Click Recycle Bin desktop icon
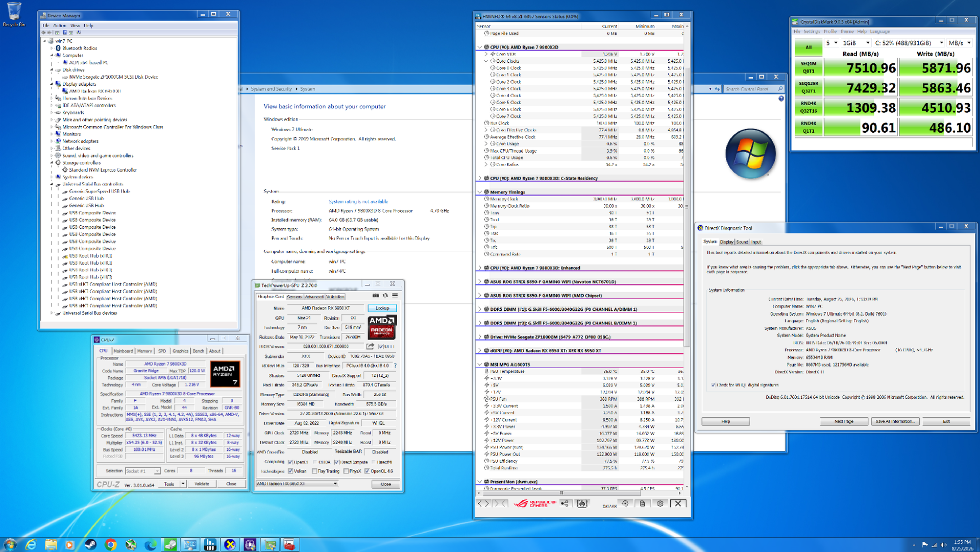This screenshot has height=552, width=980. (x=14, y=14)
